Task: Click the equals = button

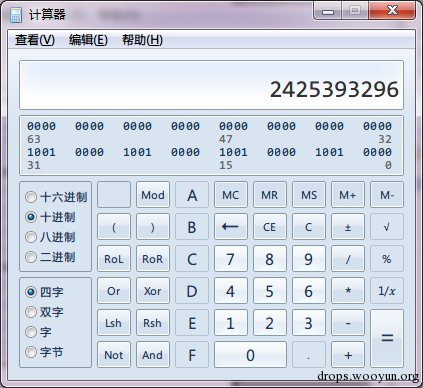Action: tap(387, 339)
